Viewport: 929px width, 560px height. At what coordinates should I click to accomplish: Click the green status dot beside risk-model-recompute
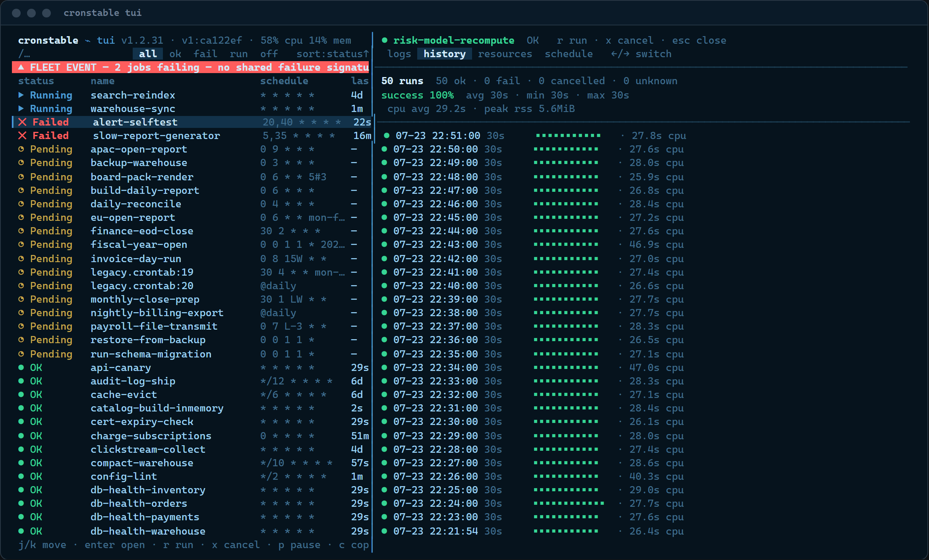384,40
